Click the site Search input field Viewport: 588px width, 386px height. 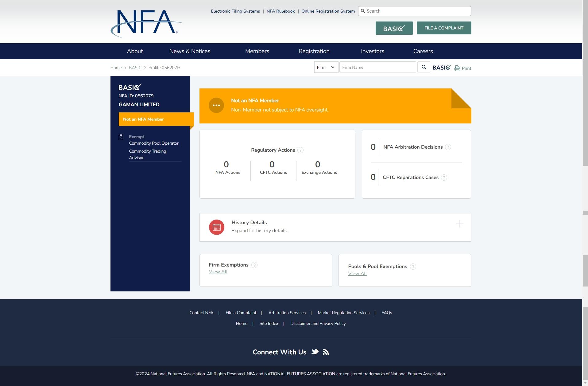tap(415, 11)
